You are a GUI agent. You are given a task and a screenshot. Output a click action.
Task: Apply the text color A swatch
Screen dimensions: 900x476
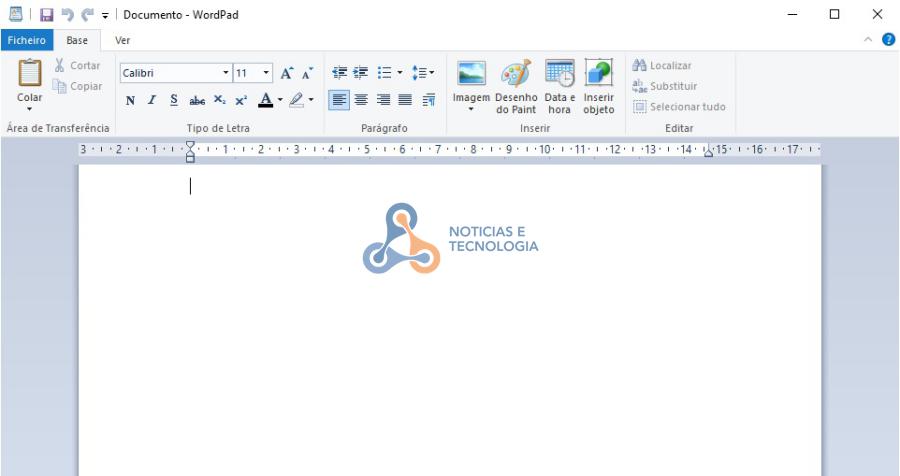point(265,100)
